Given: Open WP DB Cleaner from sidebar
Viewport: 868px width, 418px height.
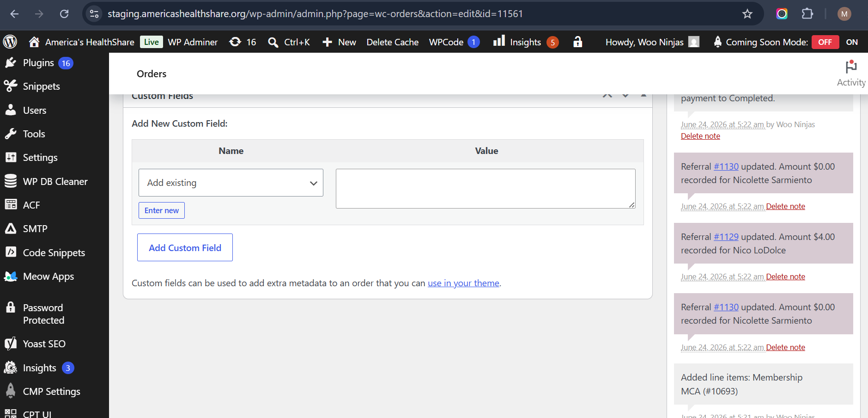Looking at the screenshot, I should click(55, 182).
